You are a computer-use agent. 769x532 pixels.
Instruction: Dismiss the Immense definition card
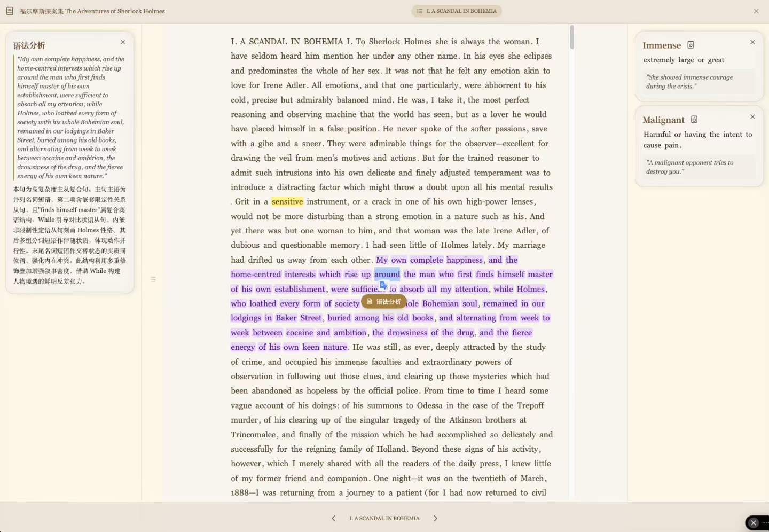click(x=752, y=42)
